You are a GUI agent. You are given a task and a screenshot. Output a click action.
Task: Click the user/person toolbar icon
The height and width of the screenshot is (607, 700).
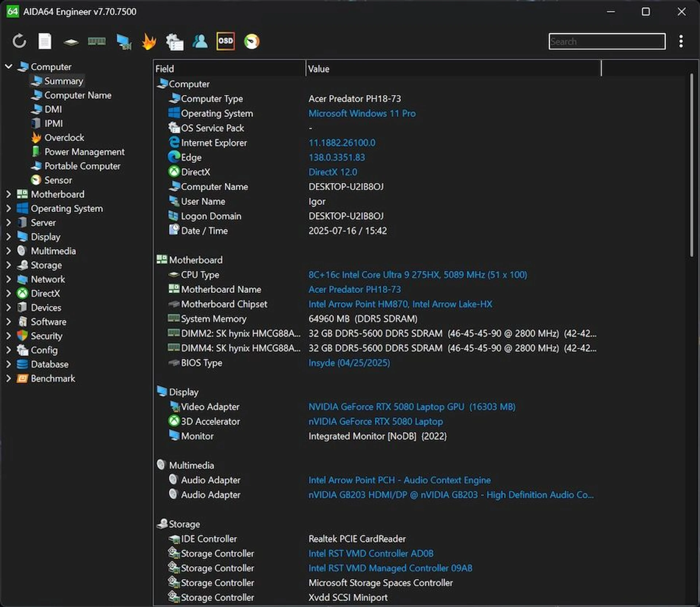click(200, 41)
